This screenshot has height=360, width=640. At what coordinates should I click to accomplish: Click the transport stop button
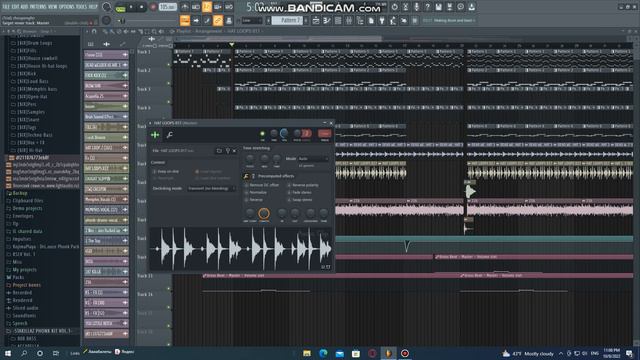(142, 7)
